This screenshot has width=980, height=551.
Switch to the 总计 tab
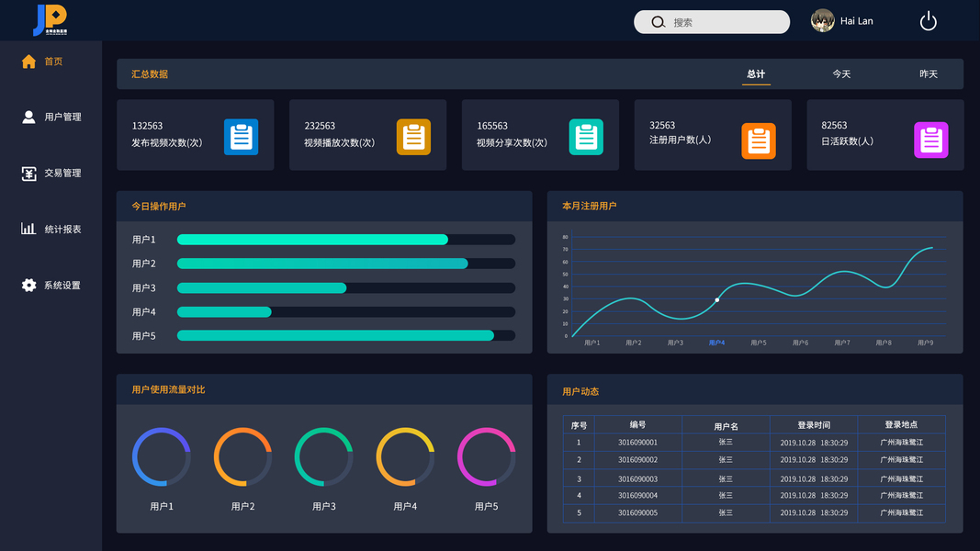(756, 73)
